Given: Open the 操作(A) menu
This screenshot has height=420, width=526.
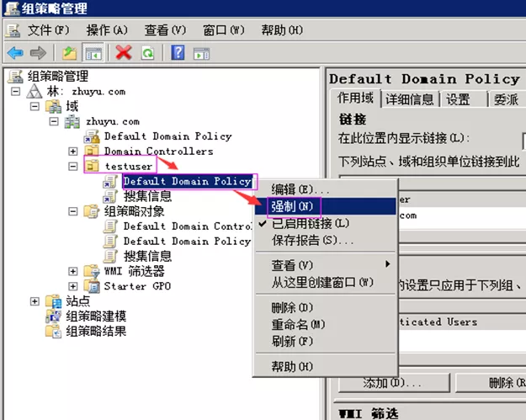Looking at the screenshot, I should pyautogui.click(x=107, y=30).
